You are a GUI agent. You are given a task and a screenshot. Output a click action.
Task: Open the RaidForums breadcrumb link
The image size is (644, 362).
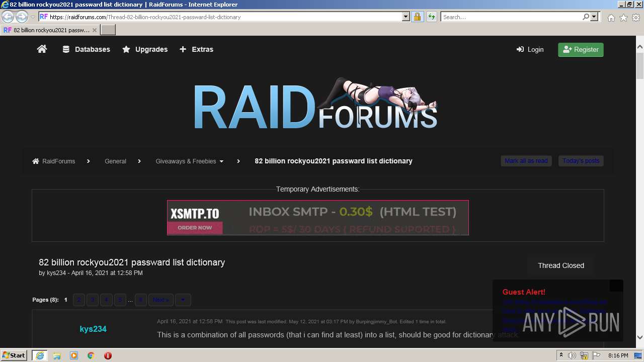coord(53,161)
